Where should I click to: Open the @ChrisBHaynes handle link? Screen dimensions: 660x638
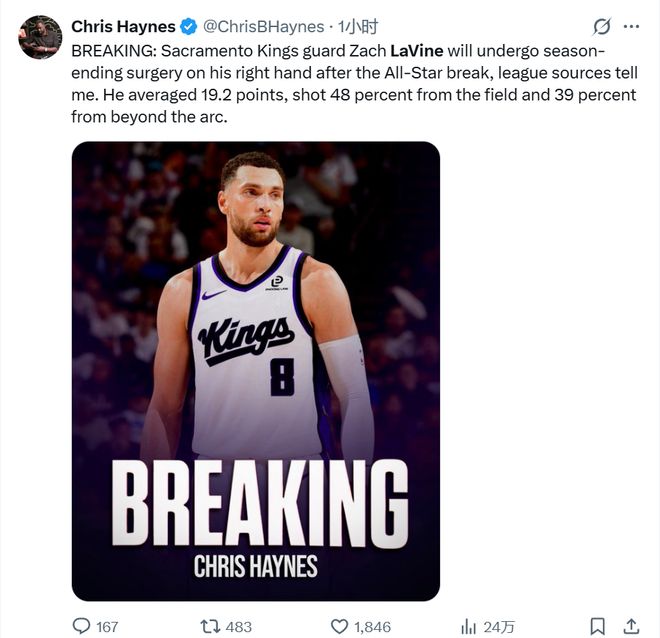[x=265, y=27]
